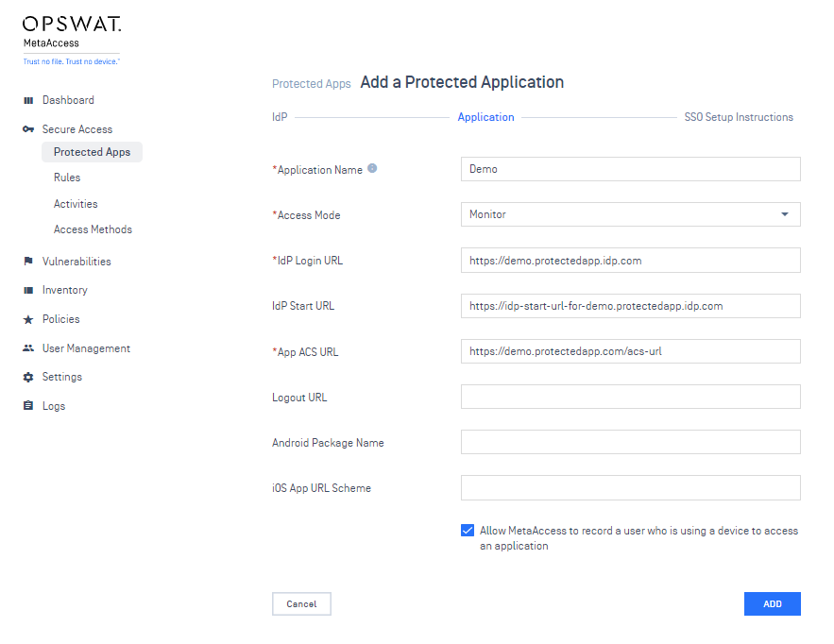This screenshot has height=644, width=834.
Task: Click the Vulnerabilities flag icon
Action: [28, 262]
